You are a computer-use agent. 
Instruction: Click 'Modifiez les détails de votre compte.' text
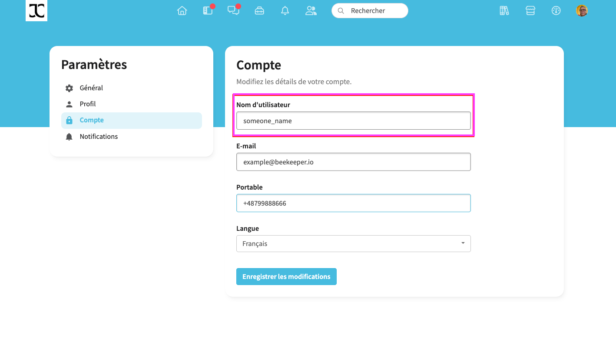click(294, 82)
